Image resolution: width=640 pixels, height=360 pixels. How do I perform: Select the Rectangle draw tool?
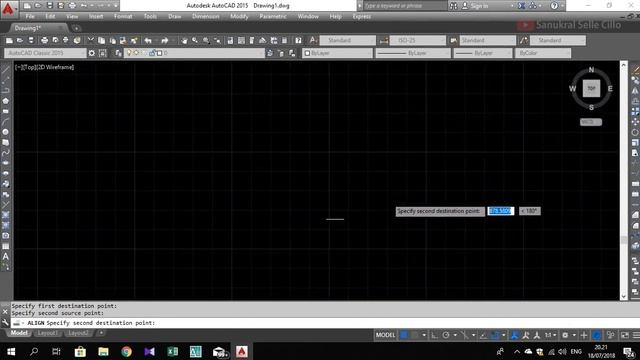coord(6,111)
